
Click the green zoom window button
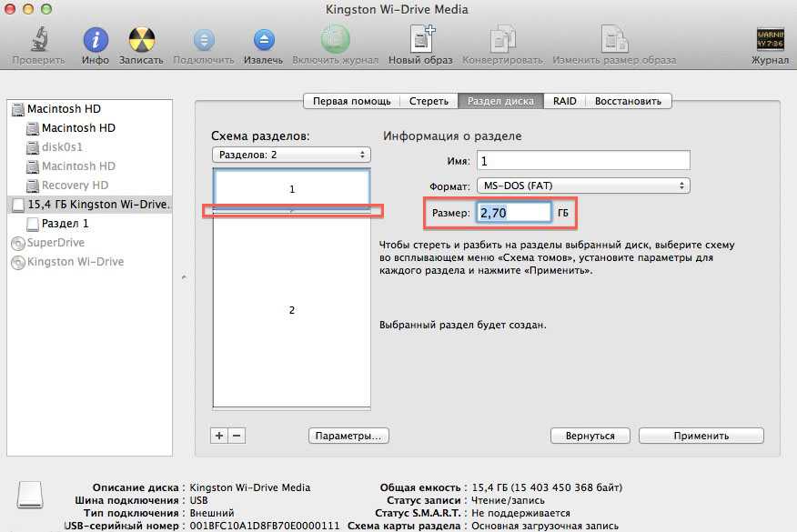pyautogui.click(x=46, y=8)
